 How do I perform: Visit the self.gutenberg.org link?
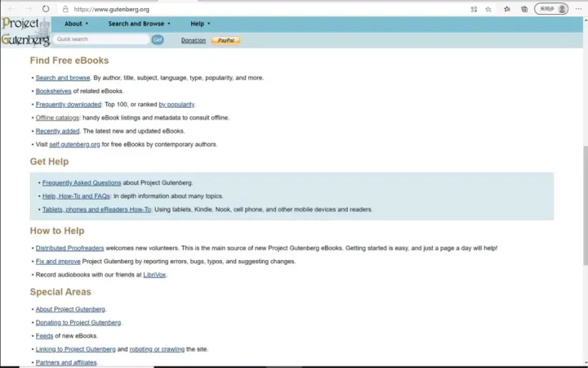(x=74, y=144)
